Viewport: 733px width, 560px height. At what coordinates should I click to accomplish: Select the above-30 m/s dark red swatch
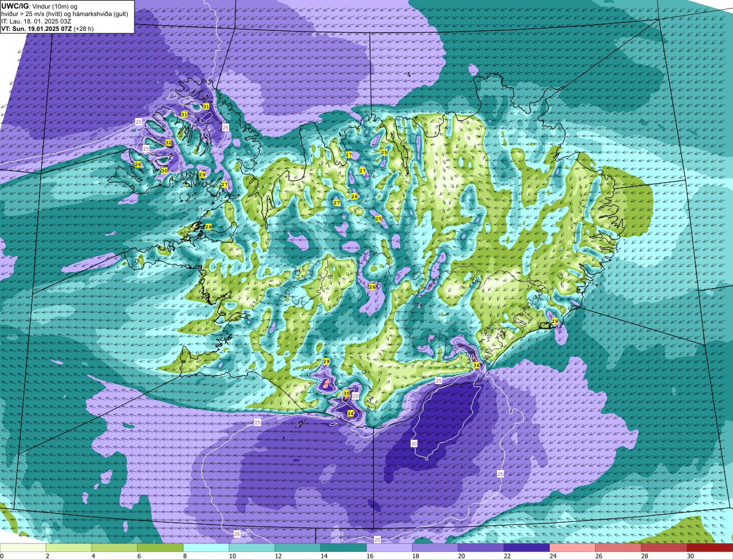point(710,548)
